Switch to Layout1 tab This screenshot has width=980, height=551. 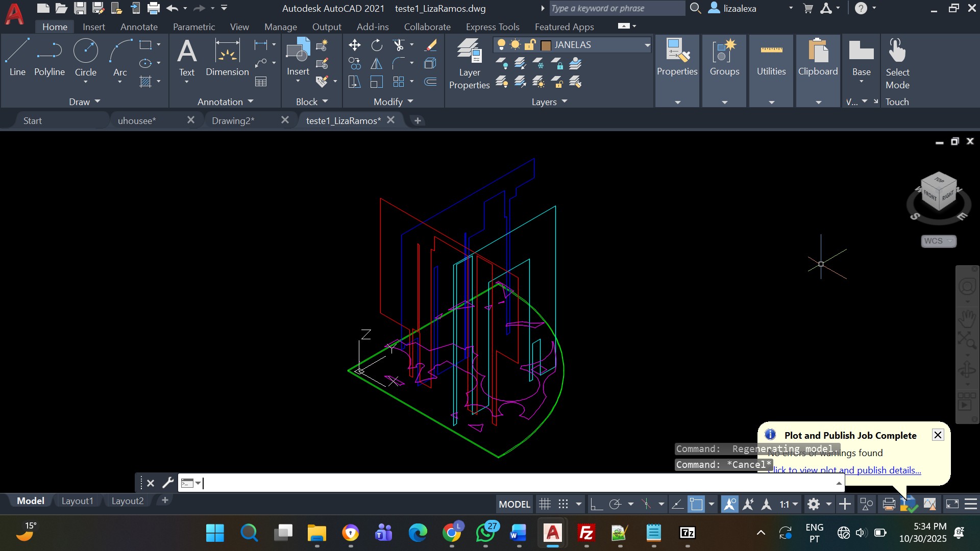click(x=77, y=501)
